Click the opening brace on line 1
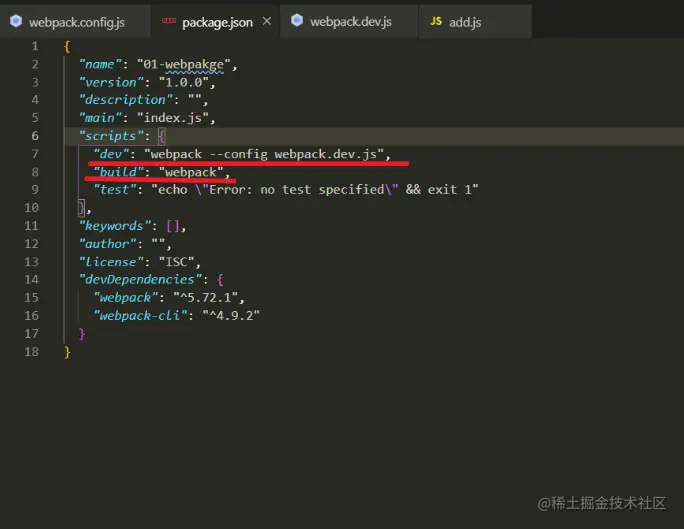Screen dimensions: 684x529 (67, 46)
